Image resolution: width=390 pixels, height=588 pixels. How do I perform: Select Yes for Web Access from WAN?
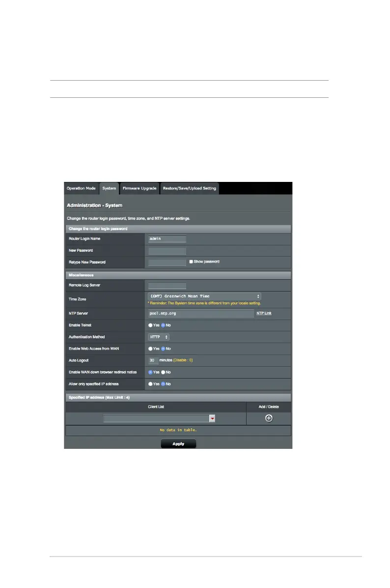150,349
